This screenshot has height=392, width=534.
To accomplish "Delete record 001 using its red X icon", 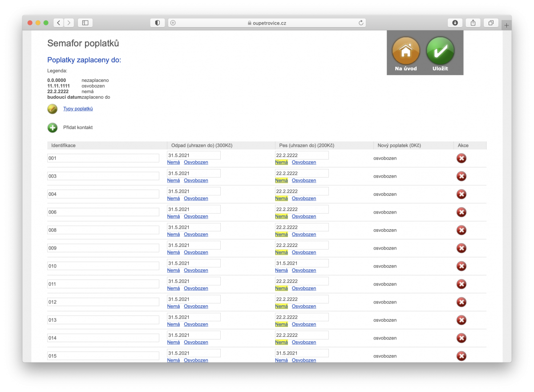I will [461, 158].
